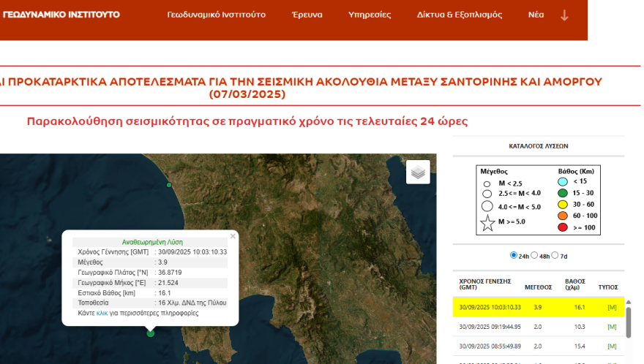Click the 4.0 <= M < 5.0 legend circle
The image size is (644, 364).
pos(487,206)
